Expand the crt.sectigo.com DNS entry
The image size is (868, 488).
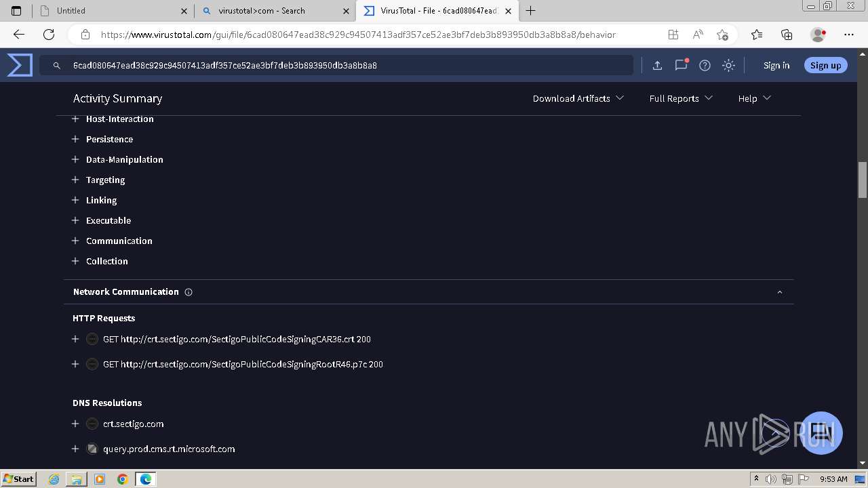75,424
